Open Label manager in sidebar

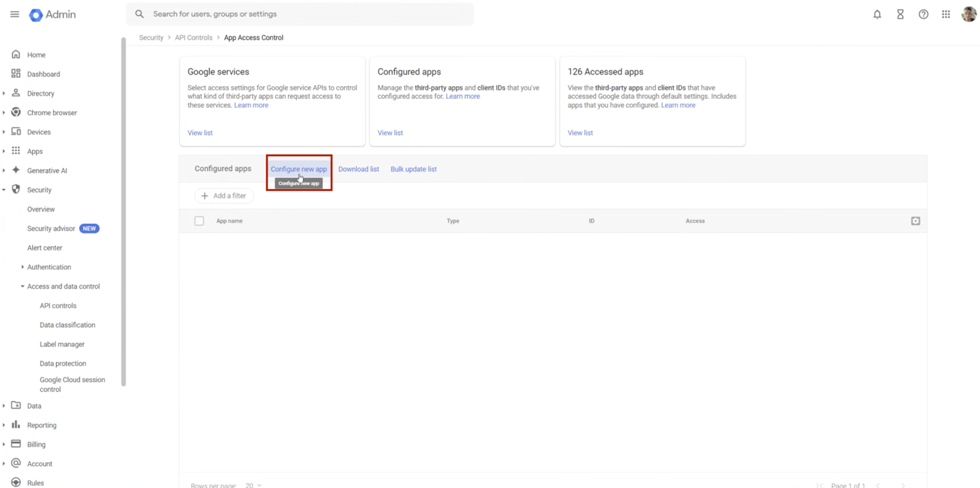tap(62, 344)
